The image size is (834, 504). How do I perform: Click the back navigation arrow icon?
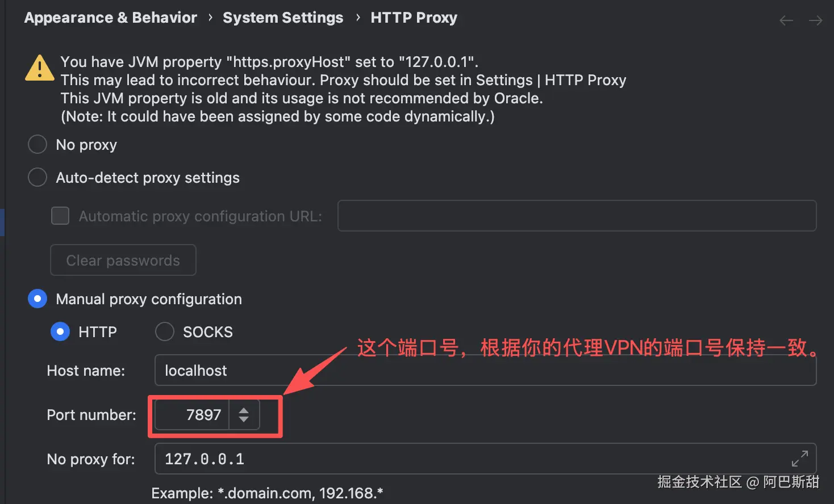pyautogui.click(x=786, y=21)
